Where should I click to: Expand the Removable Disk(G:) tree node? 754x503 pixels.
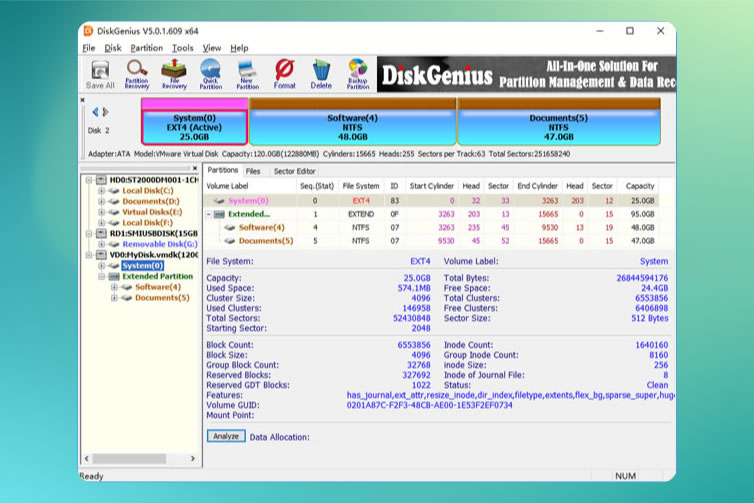tap(101, 244)
